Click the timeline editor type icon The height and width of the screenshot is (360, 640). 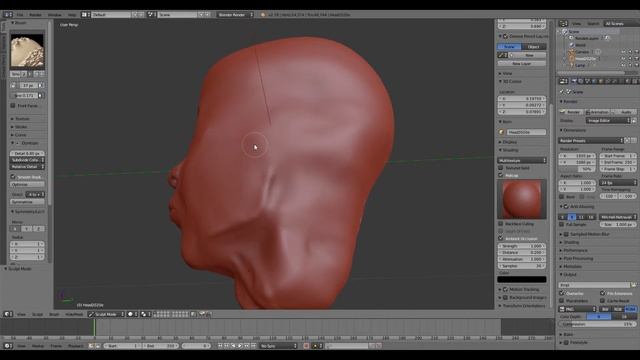click(8, 346)
